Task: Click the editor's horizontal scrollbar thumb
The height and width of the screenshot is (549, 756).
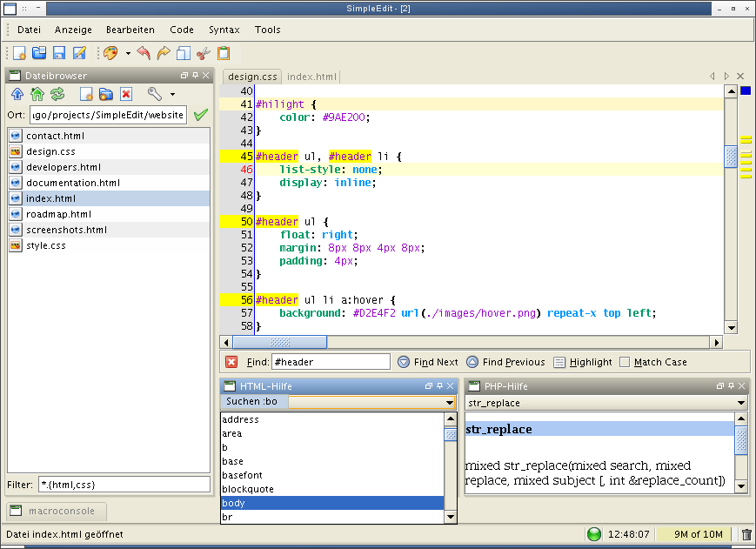Action: [x=280, y=342]
